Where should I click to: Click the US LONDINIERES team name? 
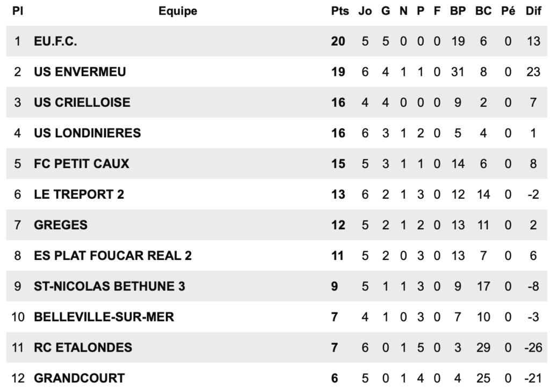pos(88,133)
